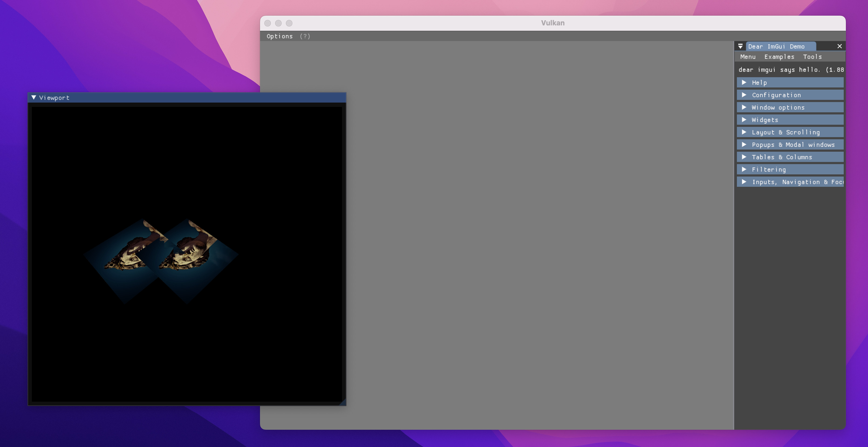Close the Dear ImGui Demo window
This screenshot has width=868, height=447.
tap(839, 46)
